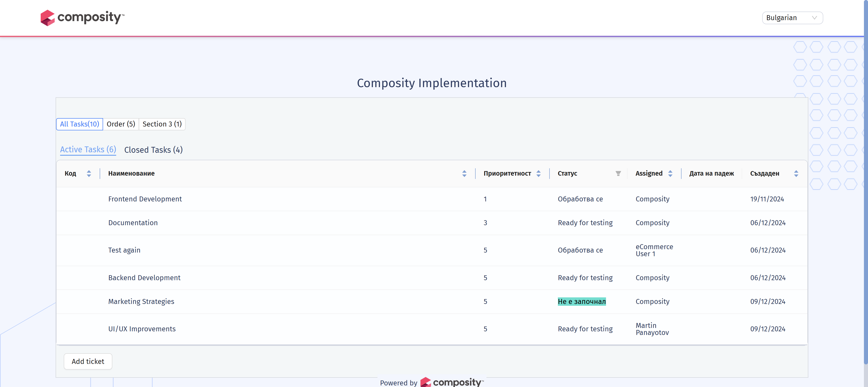Click Ready for testing status of UI/UX Improvements
Image resolution: width=868 pixels, height=387 pixels.
(x=585, y=329)
